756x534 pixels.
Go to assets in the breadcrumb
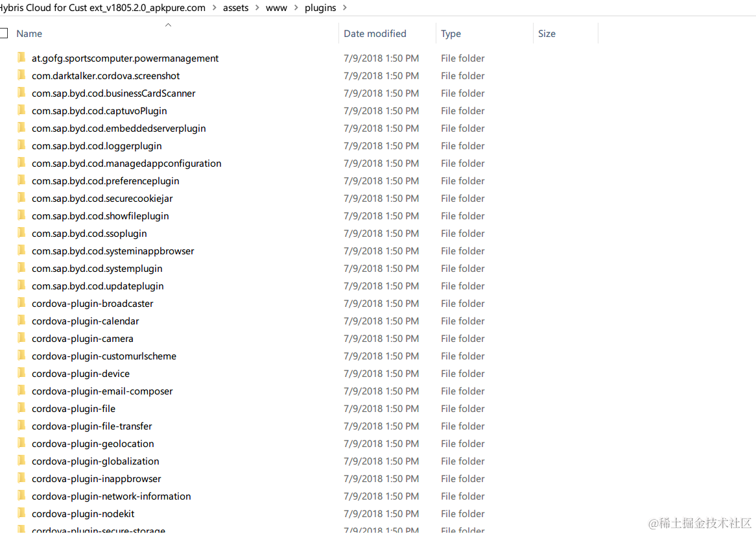click(x=236, y=8)
